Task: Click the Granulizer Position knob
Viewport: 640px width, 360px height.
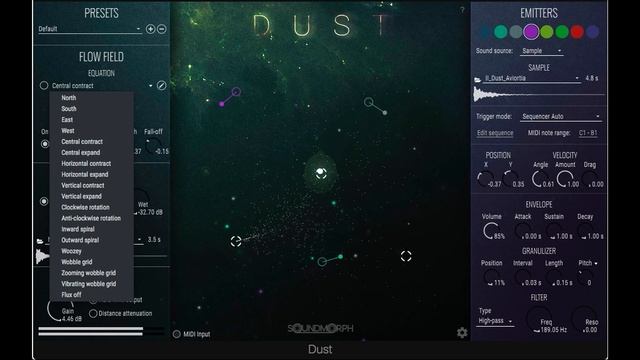Action: click(491, 278)
